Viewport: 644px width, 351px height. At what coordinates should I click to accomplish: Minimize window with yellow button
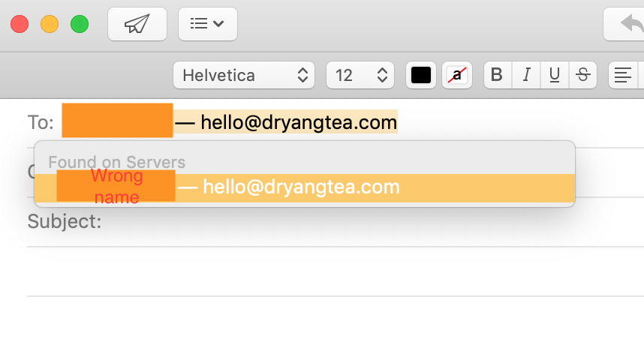(50, 24)
